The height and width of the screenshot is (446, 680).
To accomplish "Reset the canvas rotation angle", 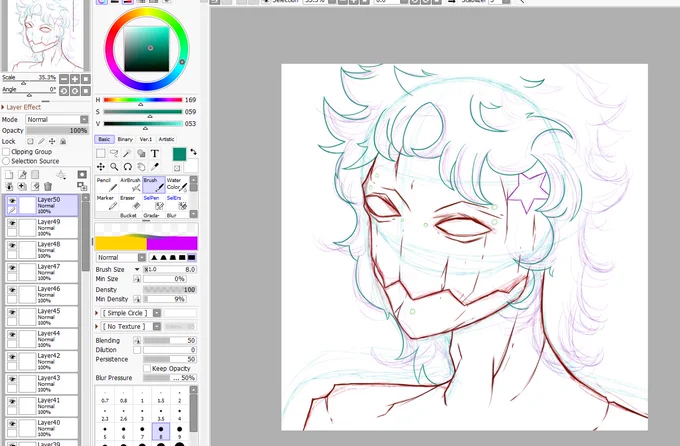I will pyautogui.click(x=85, y=91).
